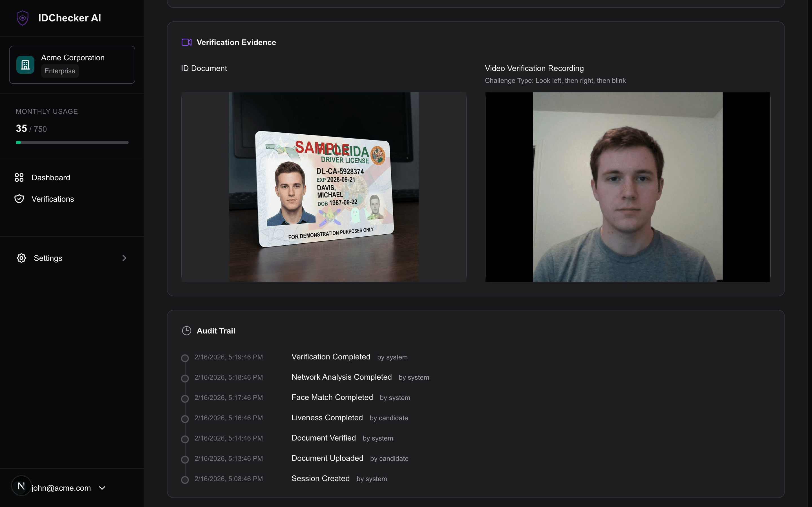This screenshot has height=507, width=812.
Task: Click the Acme Corporation building icon
Action: 25,65
